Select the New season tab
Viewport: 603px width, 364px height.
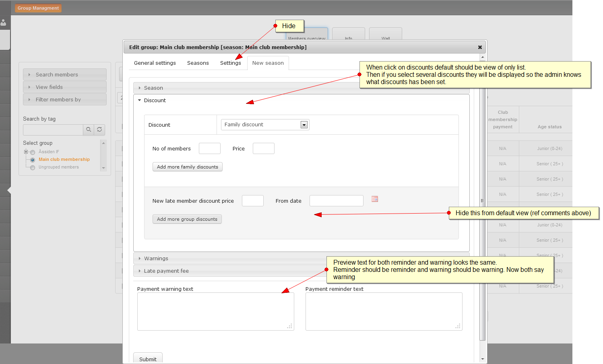click(x=268, y=63)
